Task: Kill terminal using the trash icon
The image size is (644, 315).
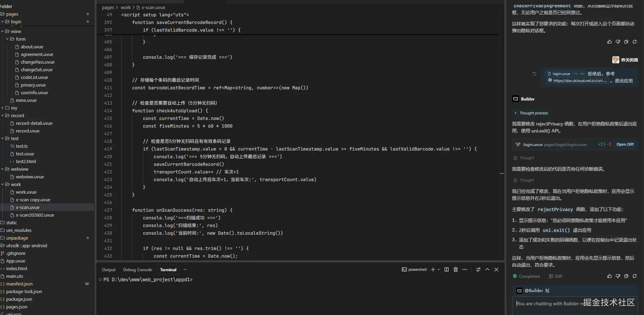Action: point(456,269)
